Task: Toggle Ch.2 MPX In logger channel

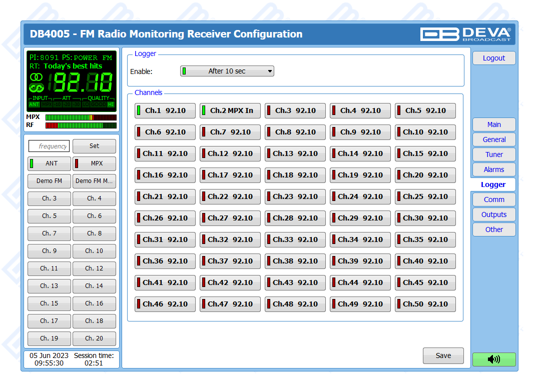Action: 230,110
